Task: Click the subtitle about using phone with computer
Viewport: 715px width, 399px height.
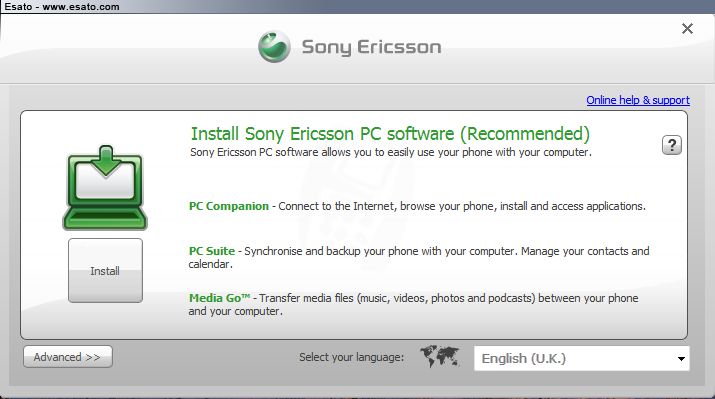Action: [x=391, y=152]
